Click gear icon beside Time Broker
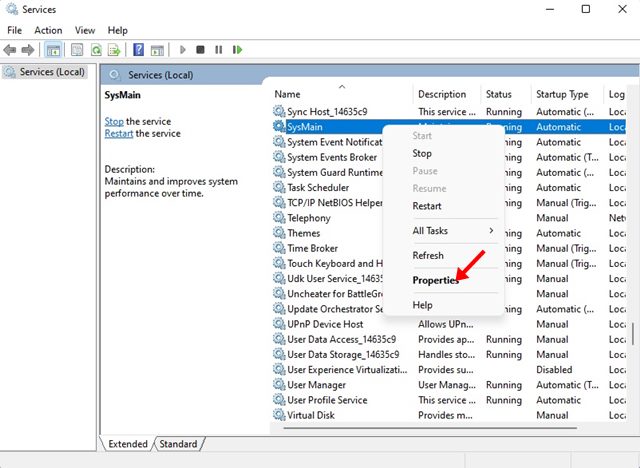Screen dimensions: 640x468 279,248
